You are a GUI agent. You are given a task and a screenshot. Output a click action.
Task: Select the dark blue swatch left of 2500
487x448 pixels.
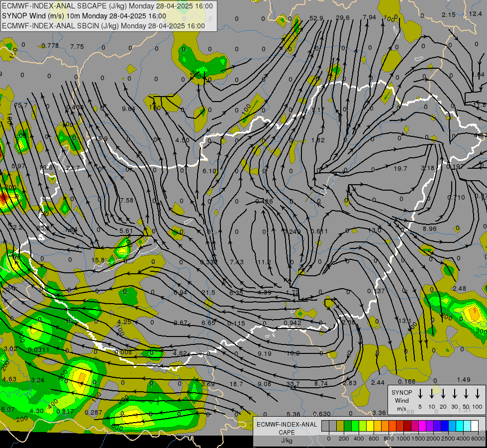(445, 426)
